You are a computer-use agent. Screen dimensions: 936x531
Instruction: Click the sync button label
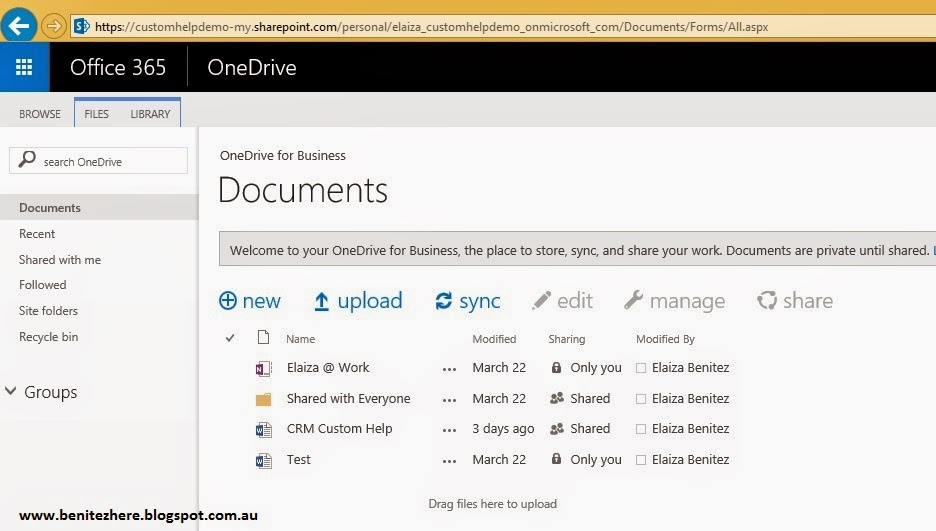[x=479, y=301]
